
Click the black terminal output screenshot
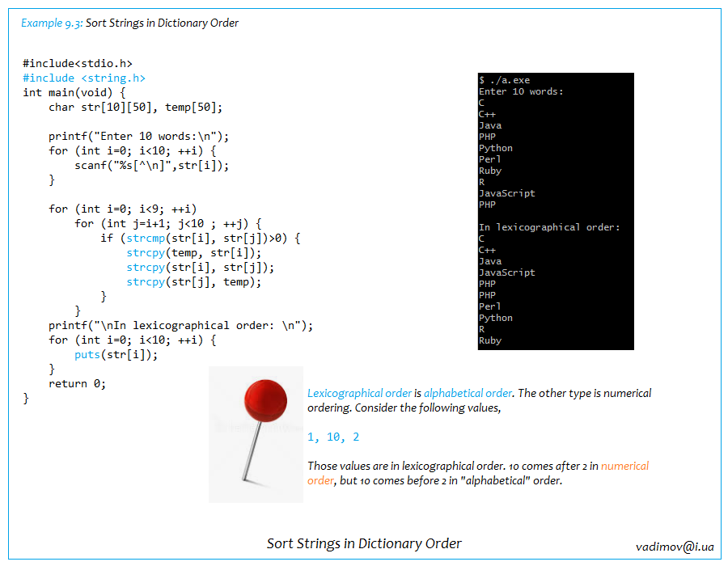pyautogui.click(x=556, y=211)
